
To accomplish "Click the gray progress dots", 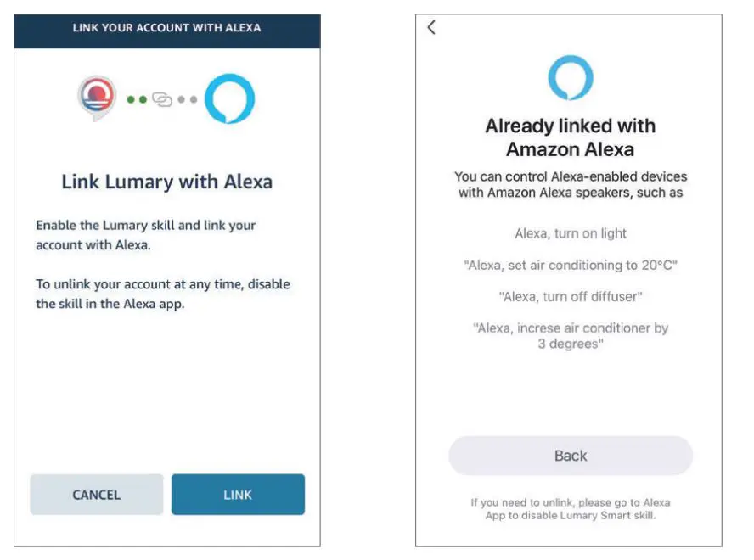I will point(188,99).
